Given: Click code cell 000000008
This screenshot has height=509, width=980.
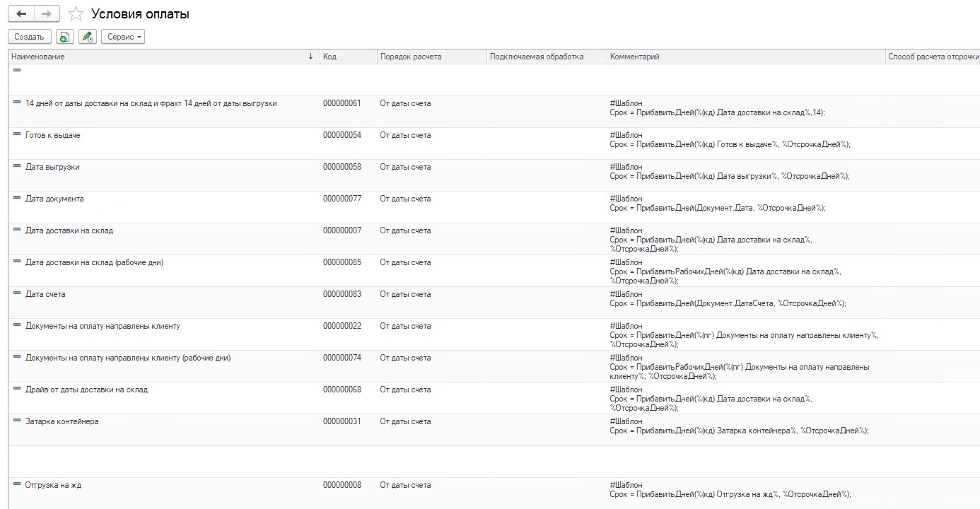Looking at the screenshot, I should [342, 485].
